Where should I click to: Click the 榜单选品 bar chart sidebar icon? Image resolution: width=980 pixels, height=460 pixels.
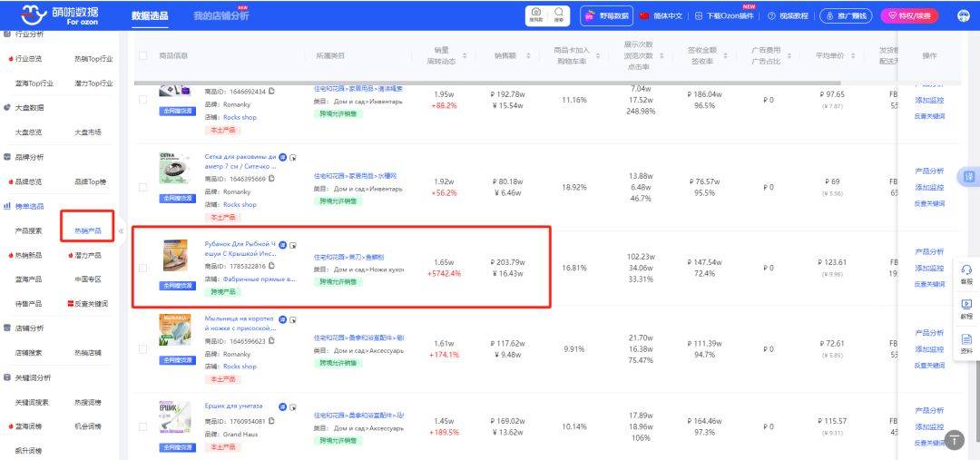(7, 206)
